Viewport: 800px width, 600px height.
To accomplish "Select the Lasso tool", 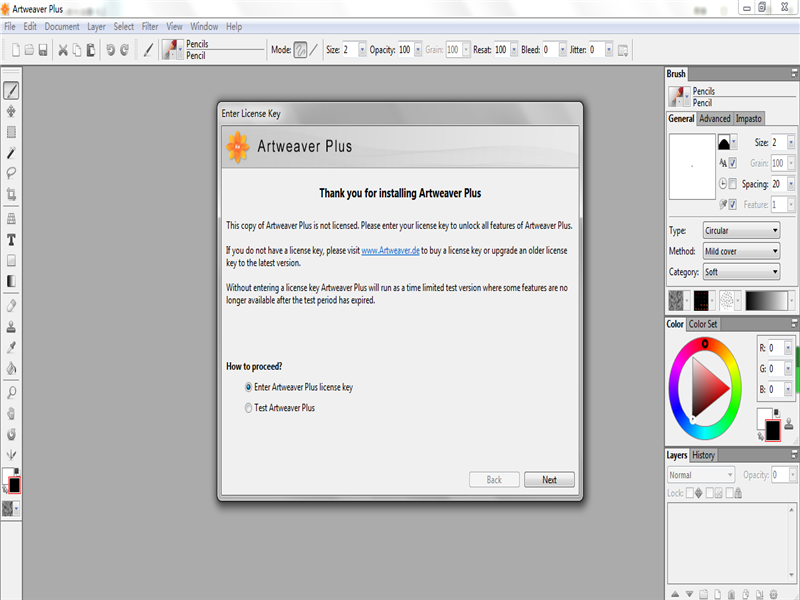I will (x=11, y=173).
